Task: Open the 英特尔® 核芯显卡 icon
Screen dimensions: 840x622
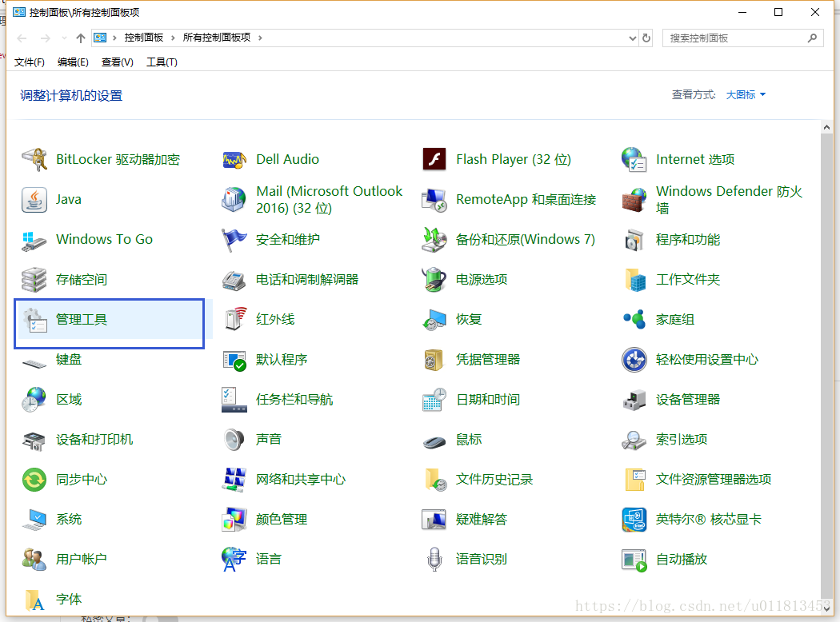Action: tap(634, 519)
